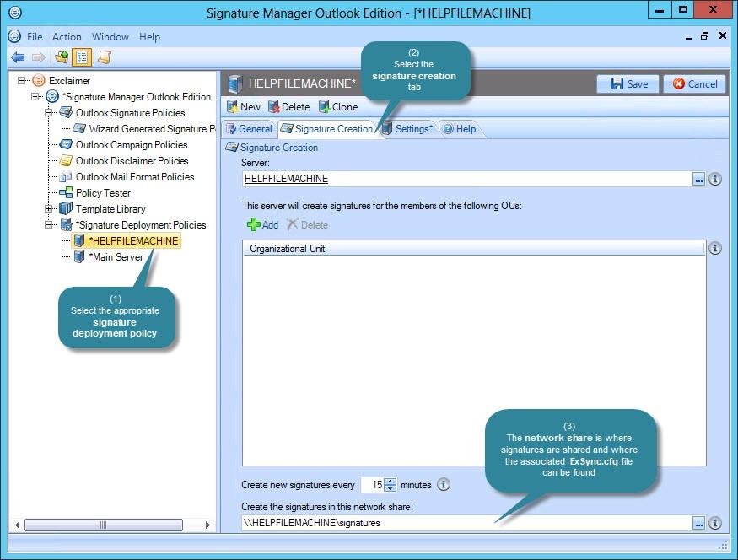Open the Signature Creation tab

point(327,129)
